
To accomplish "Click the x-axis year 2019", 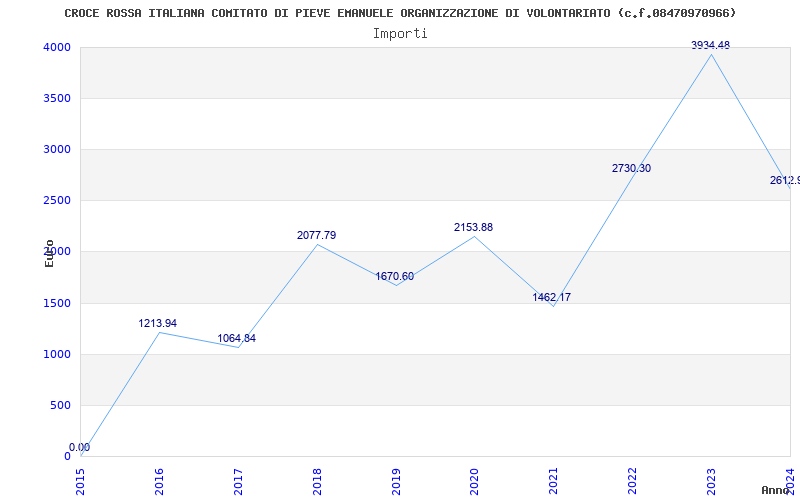I will tap(396, 482).
